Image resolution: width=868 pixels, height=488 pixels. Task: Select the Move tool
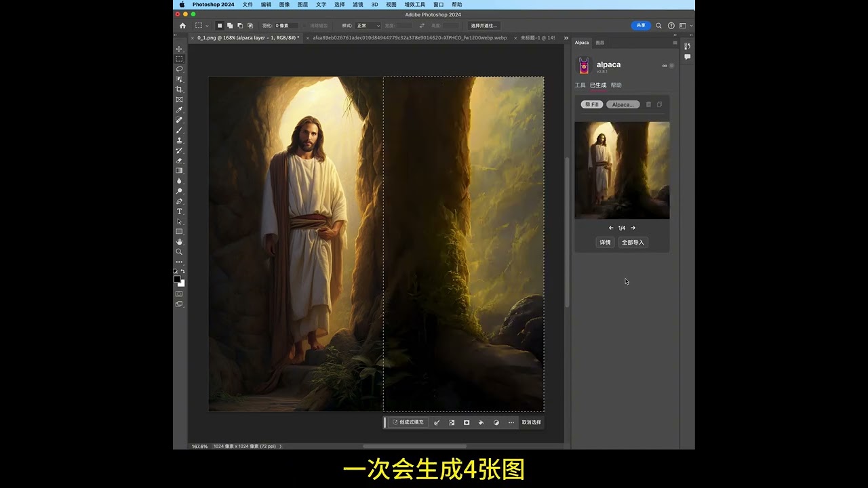179,49
